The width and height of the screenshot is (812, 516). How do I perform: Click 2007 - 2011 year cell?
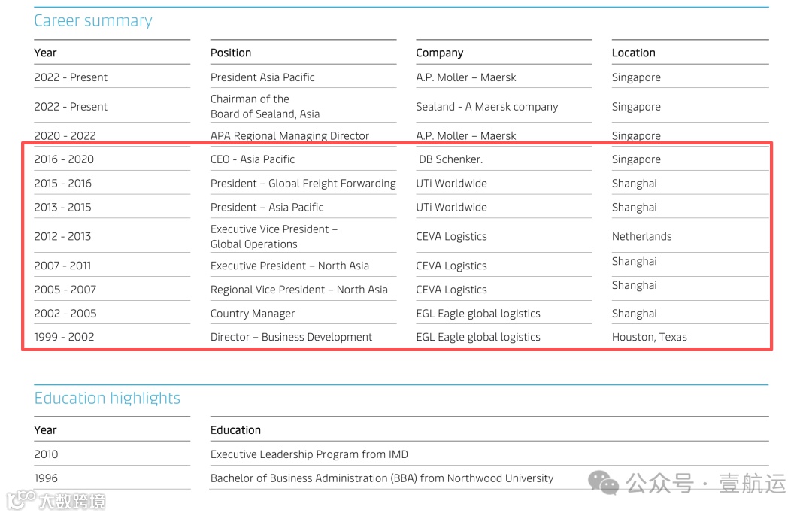[62, 266]
